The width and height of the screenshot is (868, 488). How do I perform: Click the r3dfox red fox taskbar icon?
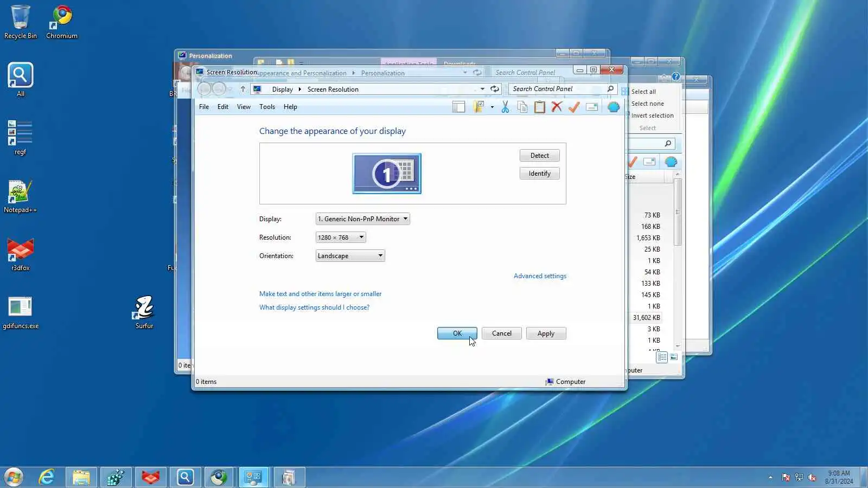pyautogui.click(x=151, y=477)
